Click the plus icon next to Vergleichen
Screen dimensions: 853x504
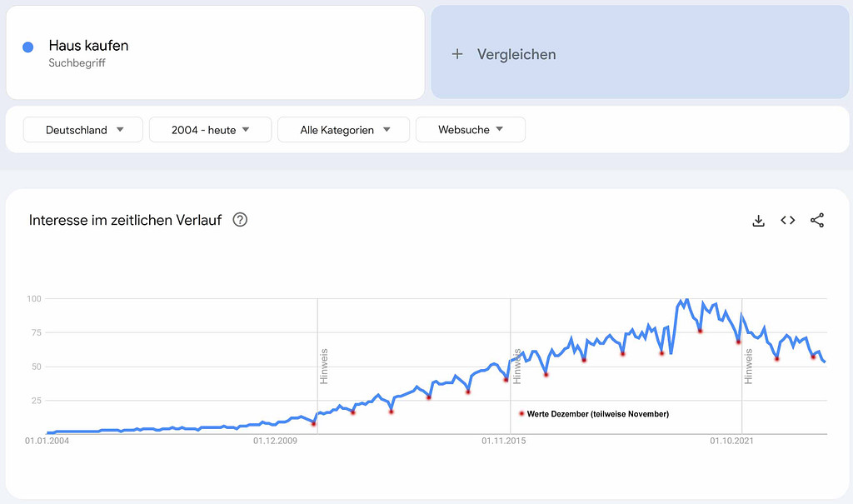coord(456,54)
